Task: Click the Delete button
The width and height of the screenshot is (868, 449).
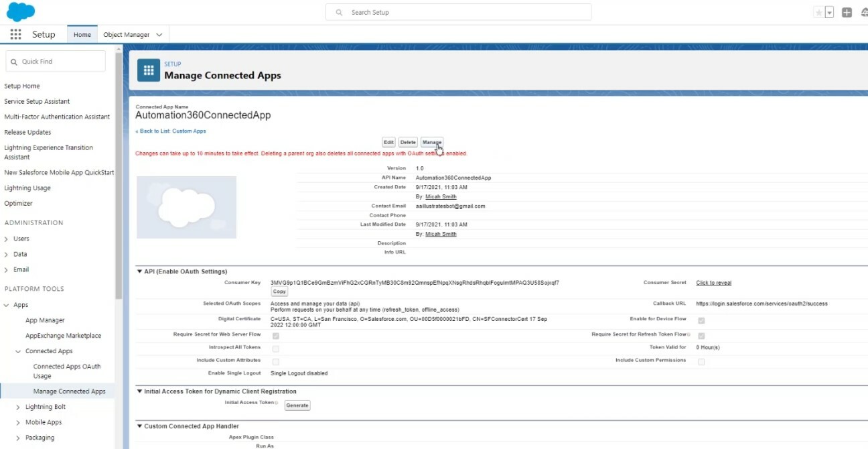Action: point(408,142)
